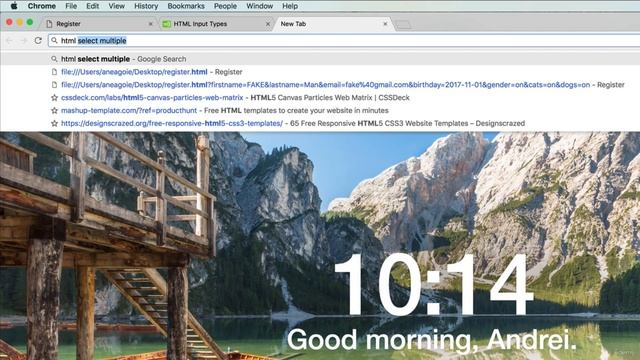Open the Bookmarks menu

pos(186,6)
